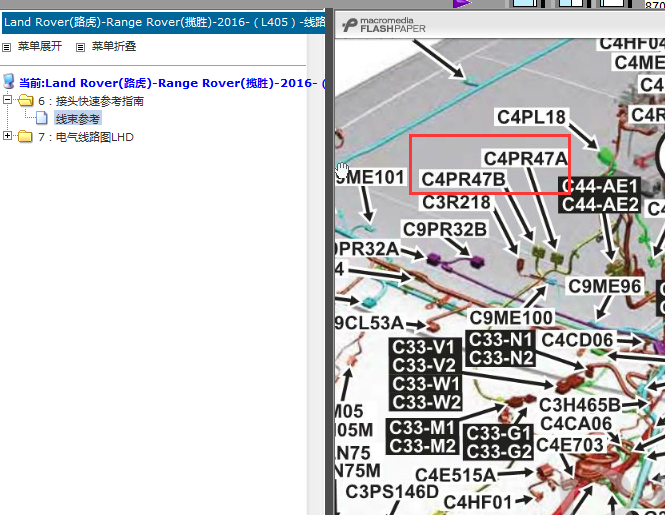Click the C3H465B connector label
Image resolution: width=665 pixels, height=515 pixels.
[x=580, y=405]
